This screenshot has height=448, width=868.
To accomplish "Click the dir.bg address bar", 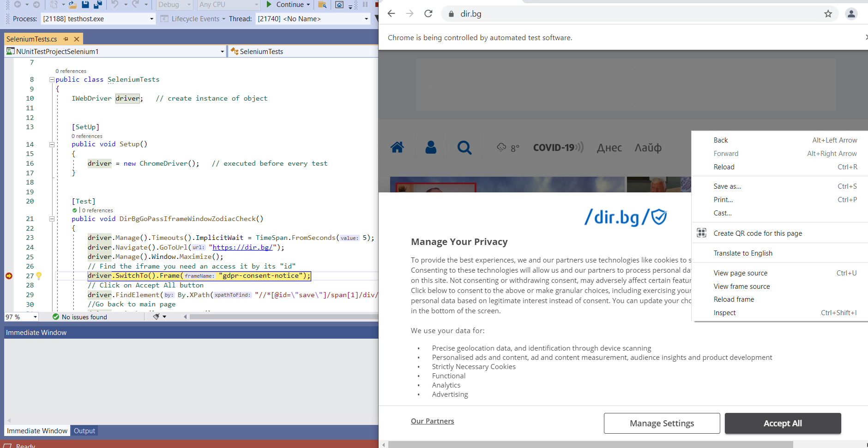I will [x=639, y=14].
